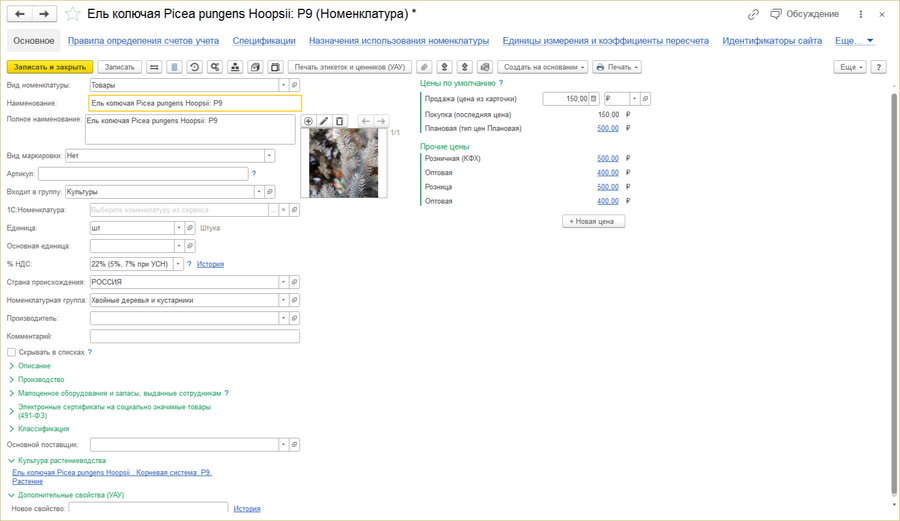Open Плановая price 500,00 link
The image size is (900, 521).
pyautogui.click(x=607, y=129)
